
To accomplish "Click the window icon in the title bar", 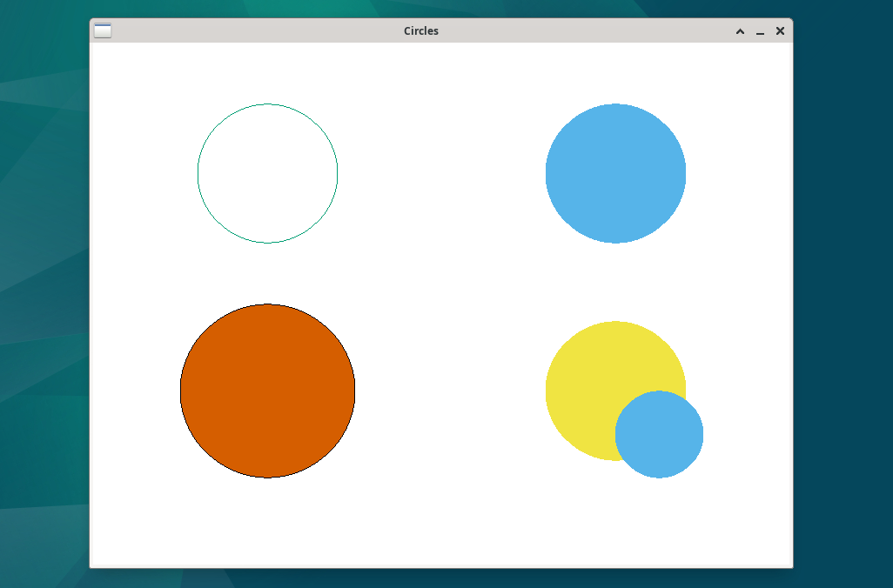I will pyautogui.click(x=102, y=29).
